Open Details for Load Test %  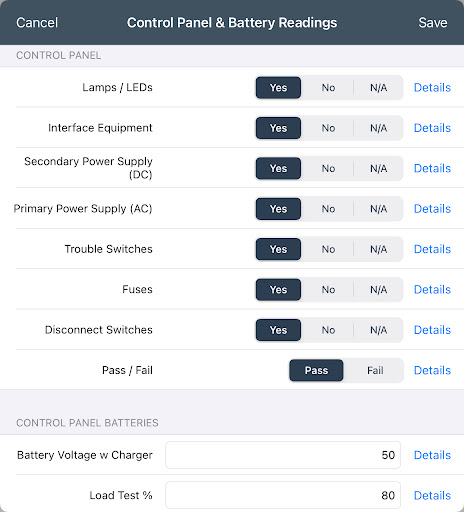coord(432,495)
